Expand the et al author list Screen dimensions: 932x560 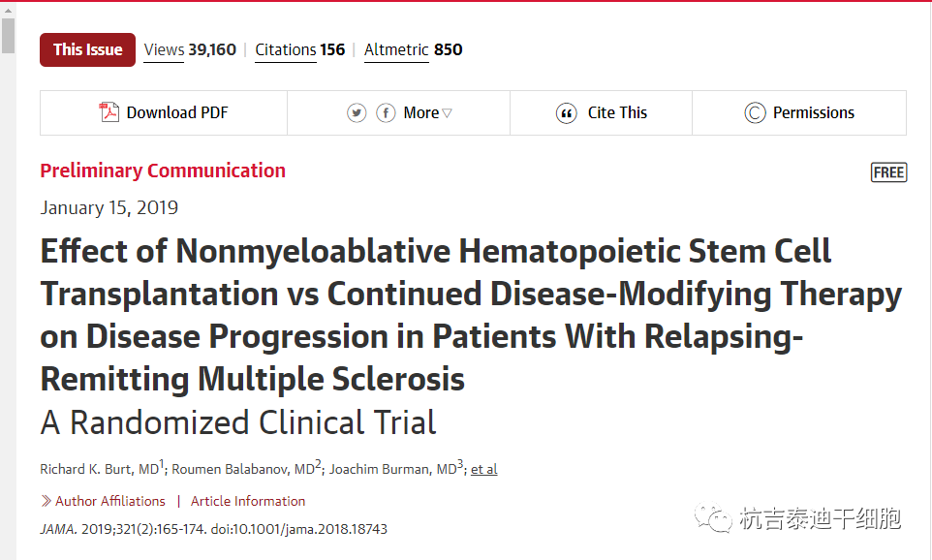(x=484, y=469)
